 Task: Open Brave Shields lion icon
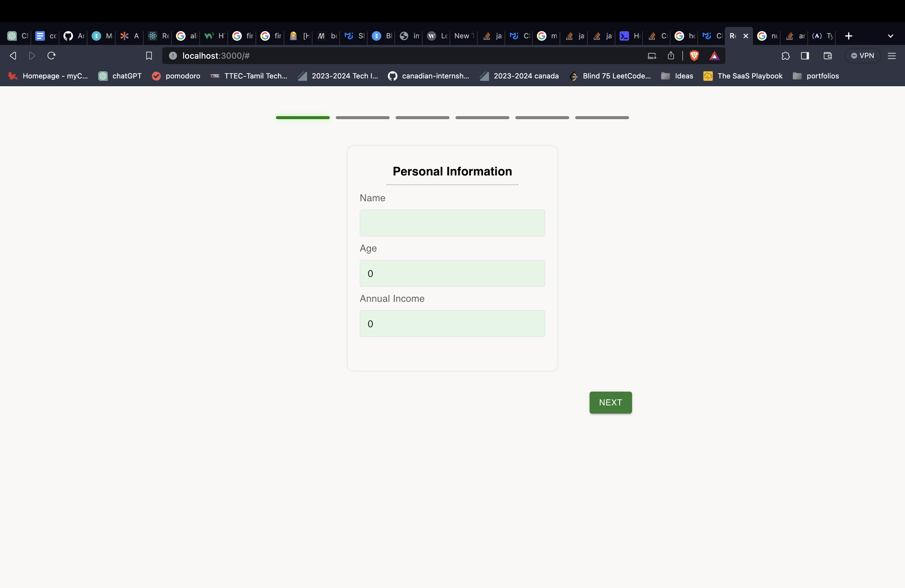[x=694, y=56]
